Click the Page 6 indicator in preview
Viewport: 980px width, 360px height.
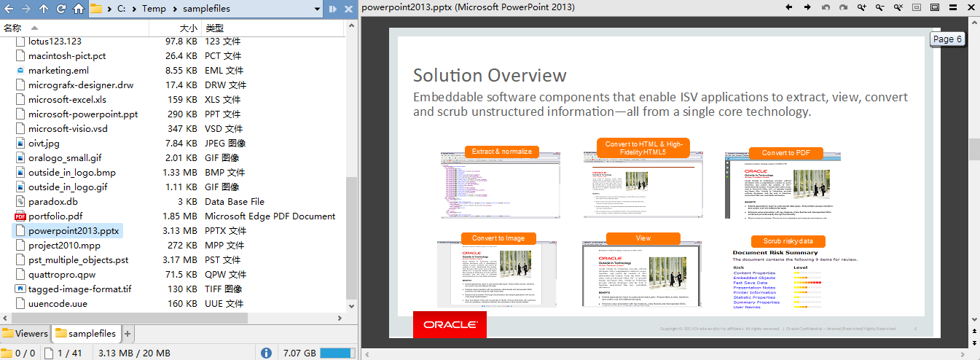pos(948,39)
